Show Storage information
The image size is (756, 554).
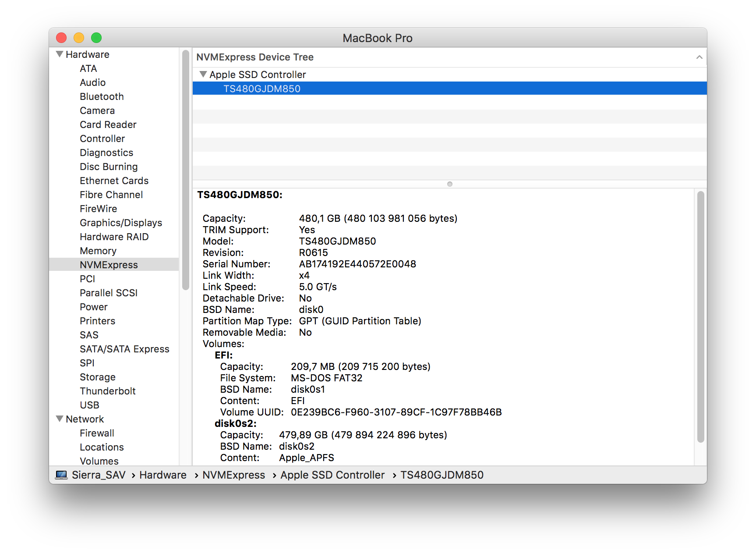pyautogui.click(x=98, y=377)
